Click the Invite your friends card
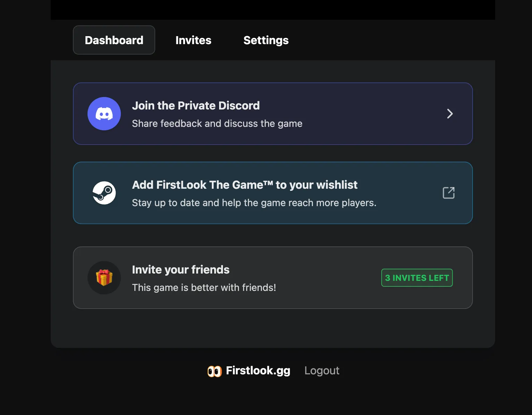Image resolution: width=532 pixels, height=415 pixels. (x=273, y=278)
